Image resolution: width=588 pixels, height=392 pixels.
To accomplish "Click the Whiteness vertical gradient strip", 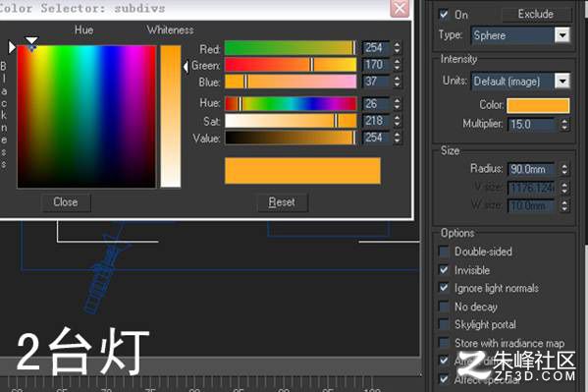I will (x=171, y=116).
